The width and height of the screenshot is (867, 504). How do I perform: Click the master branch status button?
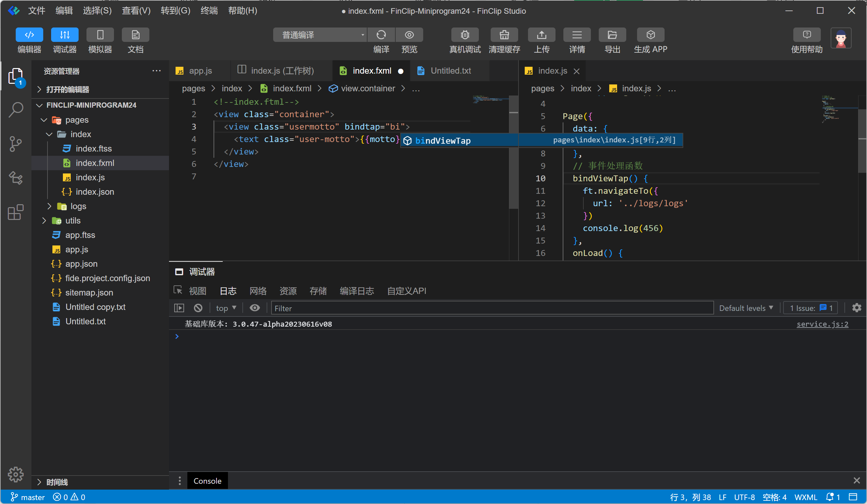click(28, 497)
